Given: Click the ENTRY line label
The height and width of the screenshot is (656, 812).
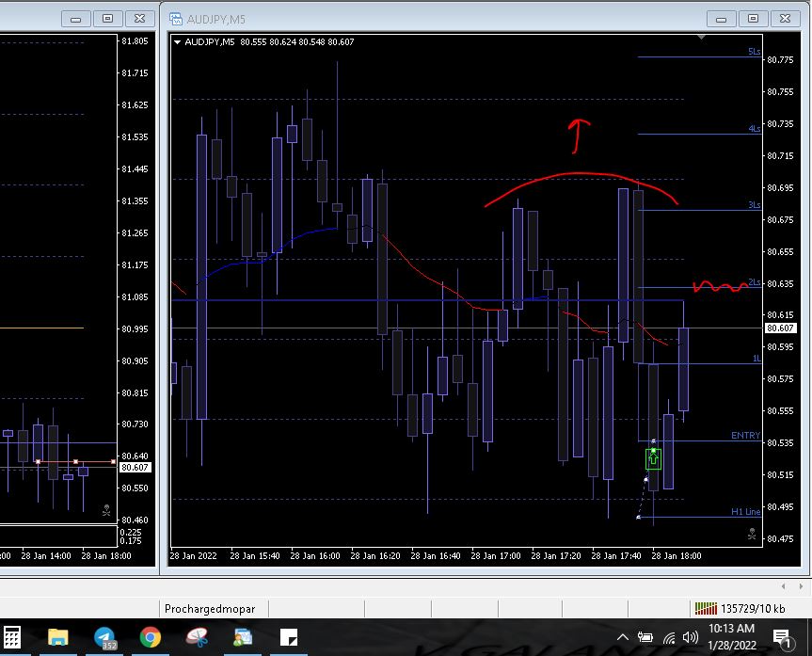Looking at the screenshot, I should [744, 436].
